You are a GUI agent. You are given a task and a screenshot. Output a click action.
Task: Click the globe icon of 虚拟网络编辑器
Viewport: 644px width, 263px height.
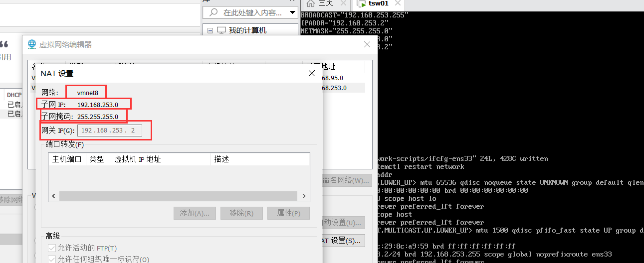coord(32,44)
